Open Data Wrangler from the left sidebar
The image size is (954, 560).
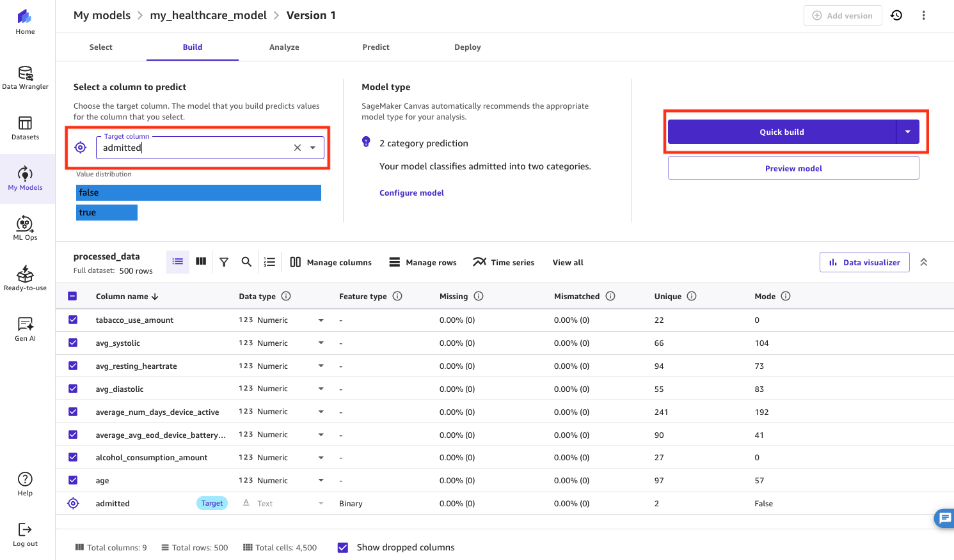tap(25, 78)
